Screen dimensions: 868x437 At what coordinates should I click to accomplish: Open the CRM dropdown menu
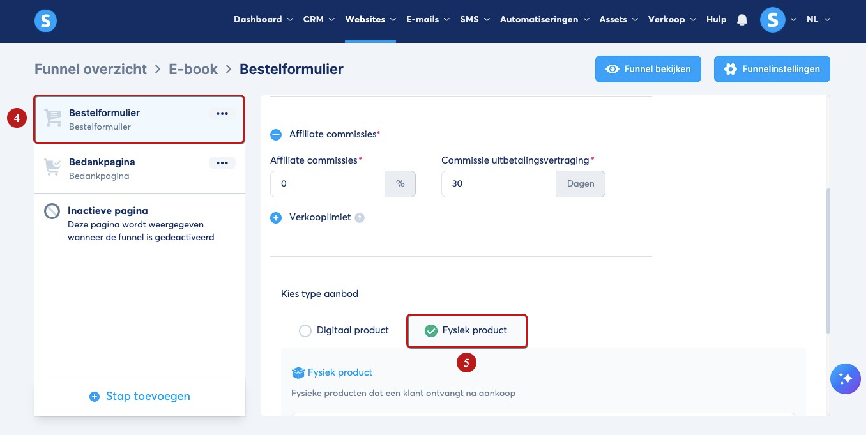pos(319,20)
